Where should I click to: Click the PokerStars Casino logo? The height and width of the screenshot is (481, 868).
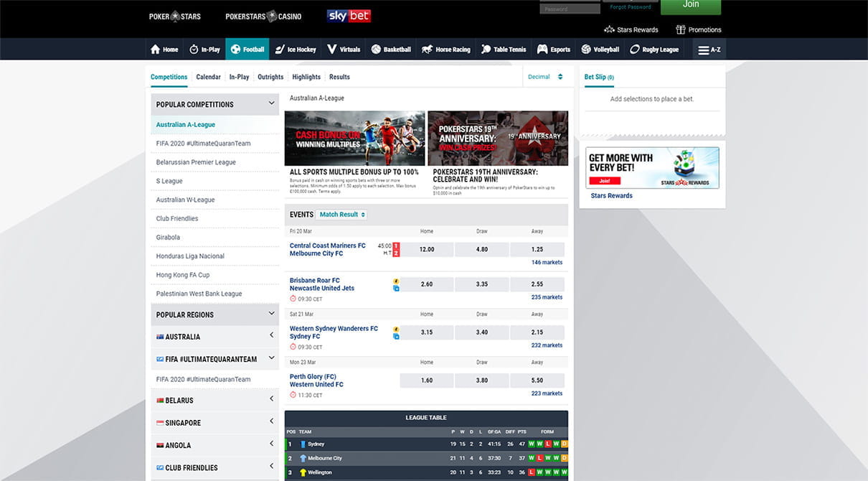[263, 16]
